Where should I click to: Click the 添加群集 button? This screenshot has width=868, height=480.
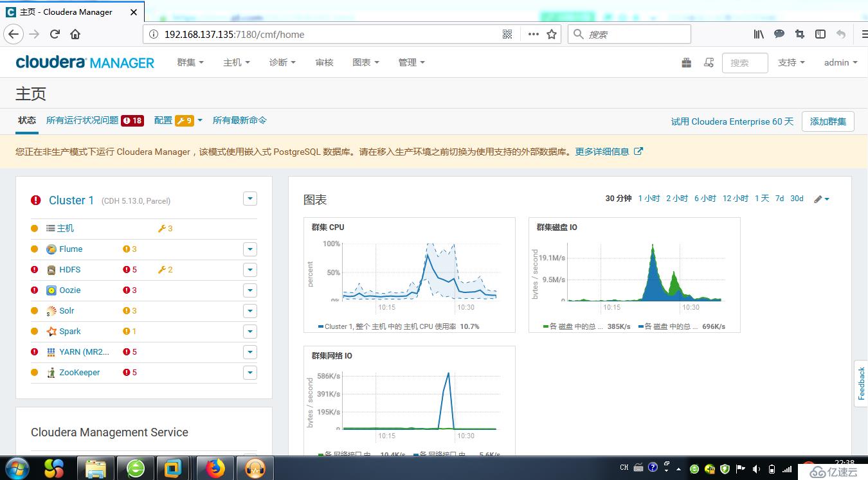pyautogui.click(x=828, y=121)
